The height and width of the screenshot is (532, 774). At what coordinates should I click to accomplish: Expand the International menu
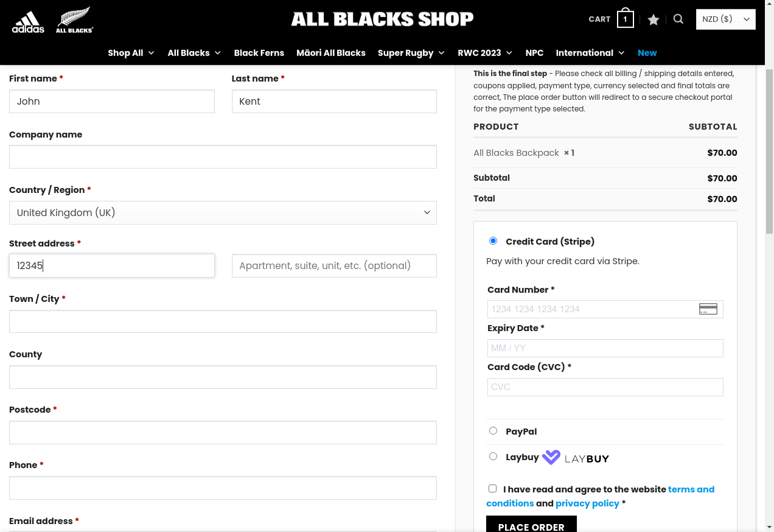pos(590,53)
